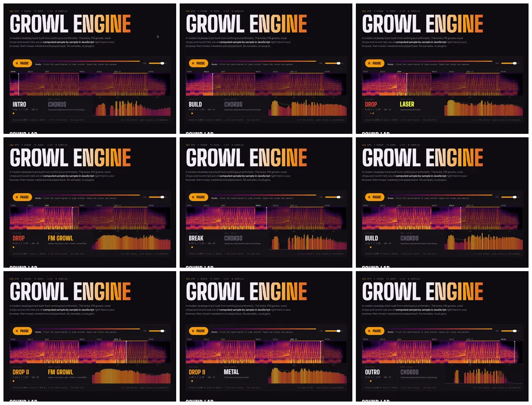The height and width of the screenshot is (405, 532).
Task: Click the yellow LASER bass voice heading
Action: [407, 104]
